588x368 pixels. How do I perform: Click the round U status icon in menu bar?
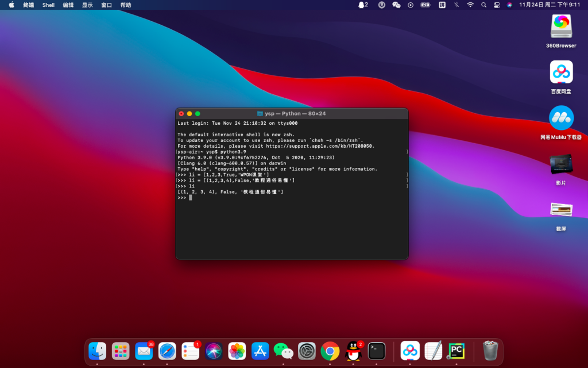pos(382,5)
